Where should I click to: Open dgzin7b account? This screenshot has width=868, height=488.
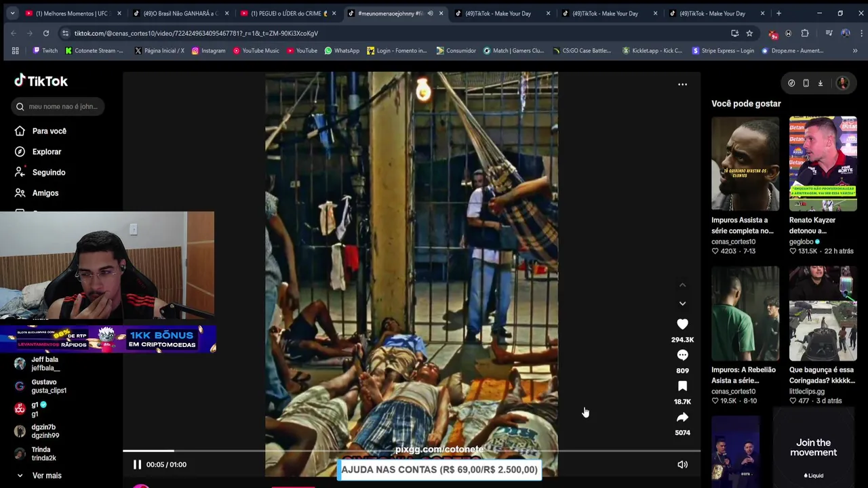click(37, 431)
